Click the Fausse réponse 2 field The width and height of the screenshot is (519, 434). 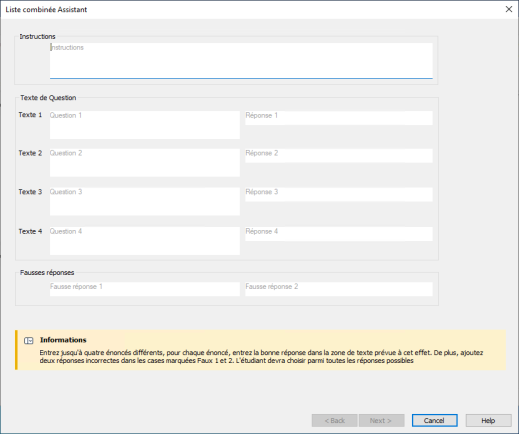(x=339, y=289)
